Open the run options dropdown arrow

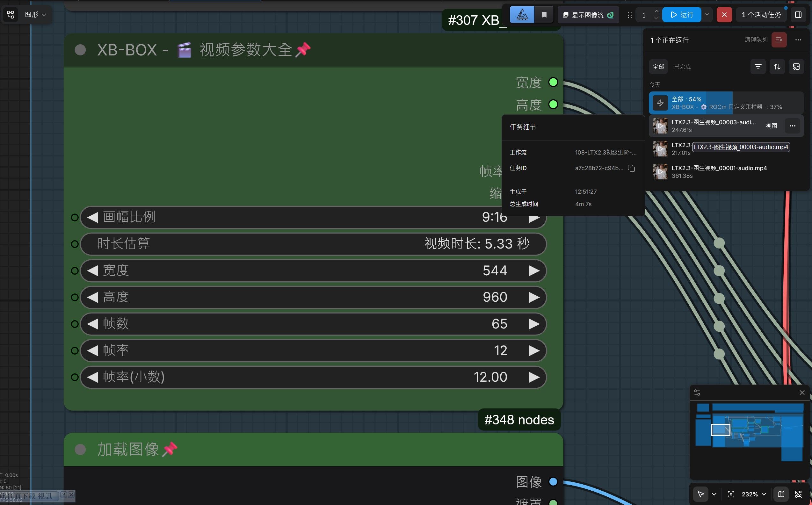click(x=707, y=15)
